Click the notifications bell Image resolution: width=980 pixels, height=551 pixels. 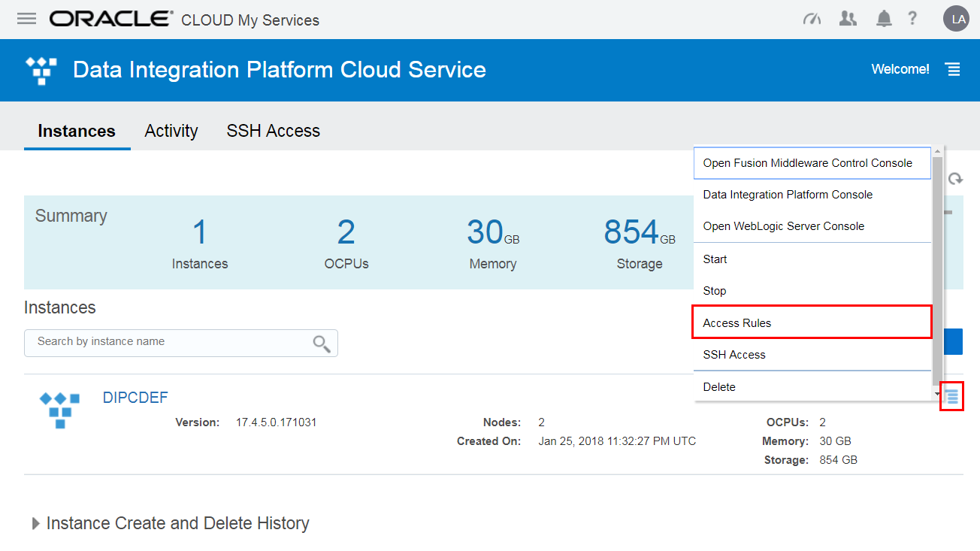(883, 19)
